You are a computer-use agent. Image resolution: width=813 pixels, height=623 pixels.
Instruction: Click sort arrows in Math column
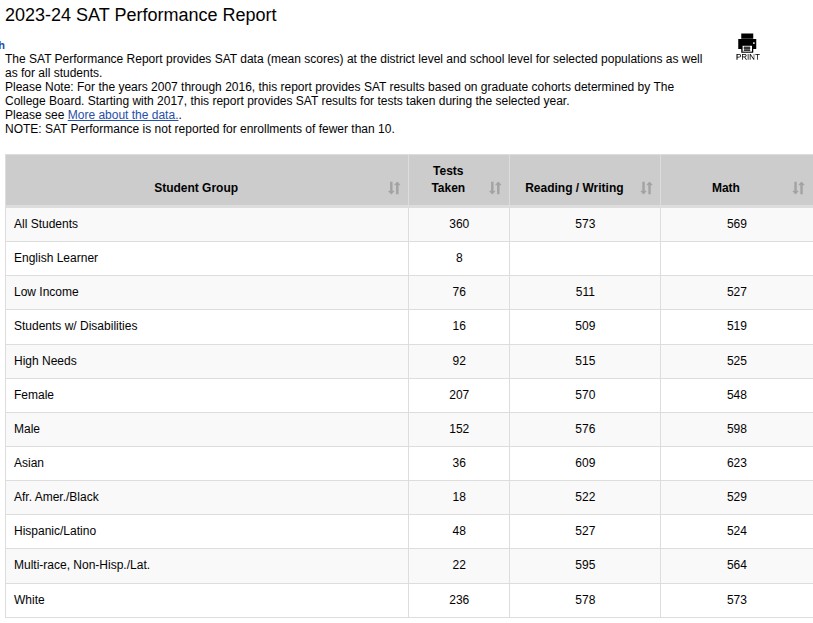798,188
